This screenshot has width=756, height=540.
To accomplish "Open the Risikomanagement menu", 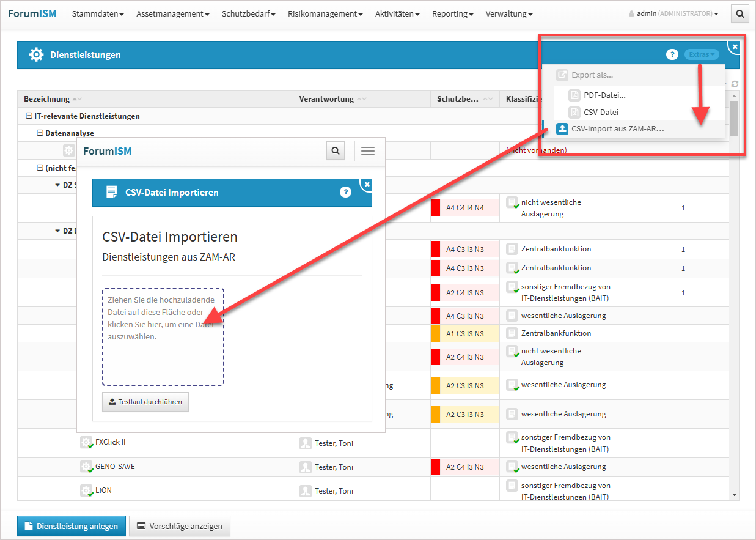I will coord(325,13).
